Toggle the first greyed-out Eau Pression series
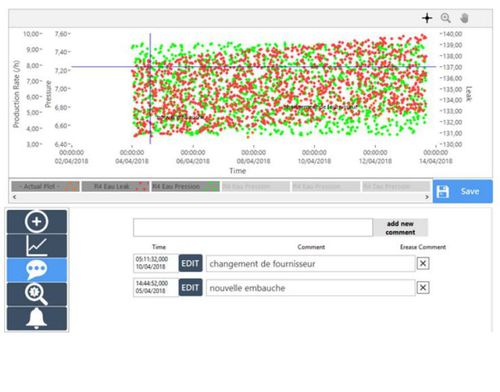Screen dimensions: 500x392 click(x=256, y=186)
